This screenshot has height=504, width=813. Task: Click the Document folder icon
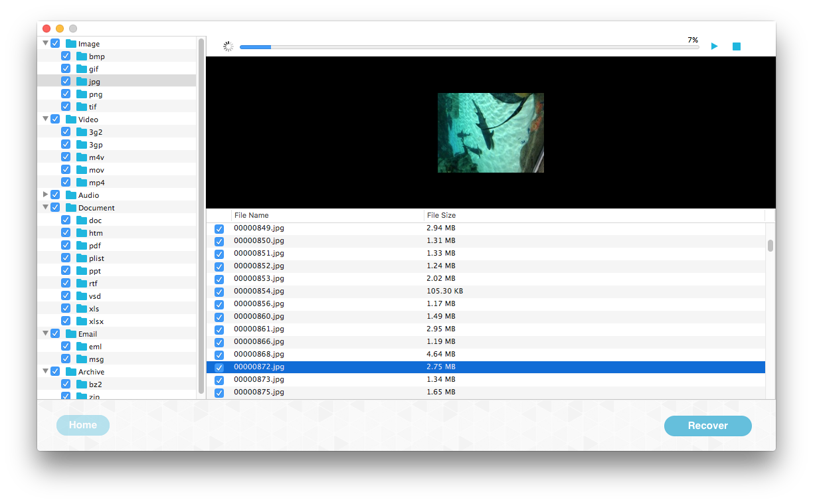71,208
